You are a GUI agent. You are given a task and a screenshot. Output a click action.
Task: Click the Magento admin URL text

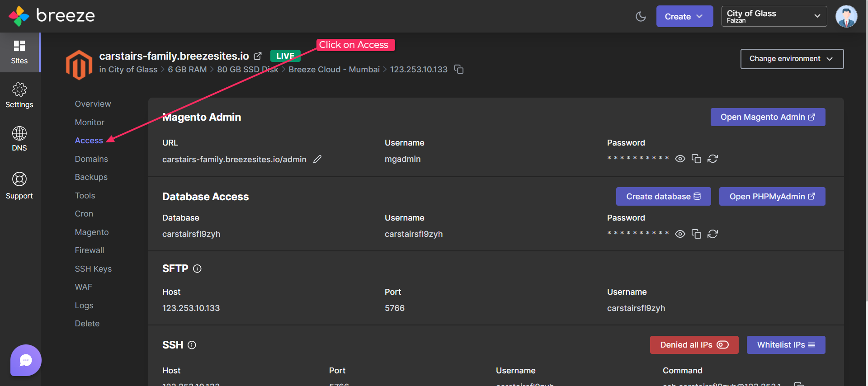pos(234,159)
